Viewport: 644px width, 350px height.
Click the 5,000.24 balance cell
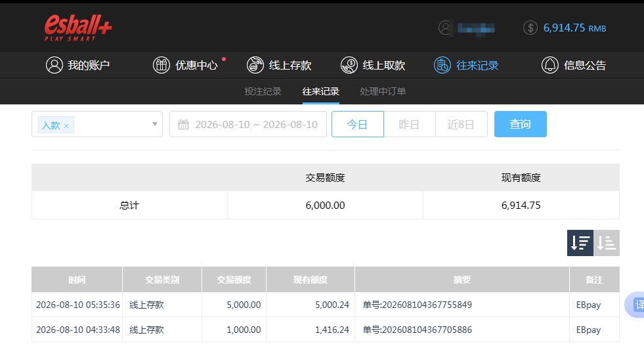click(x=332, y=305)
